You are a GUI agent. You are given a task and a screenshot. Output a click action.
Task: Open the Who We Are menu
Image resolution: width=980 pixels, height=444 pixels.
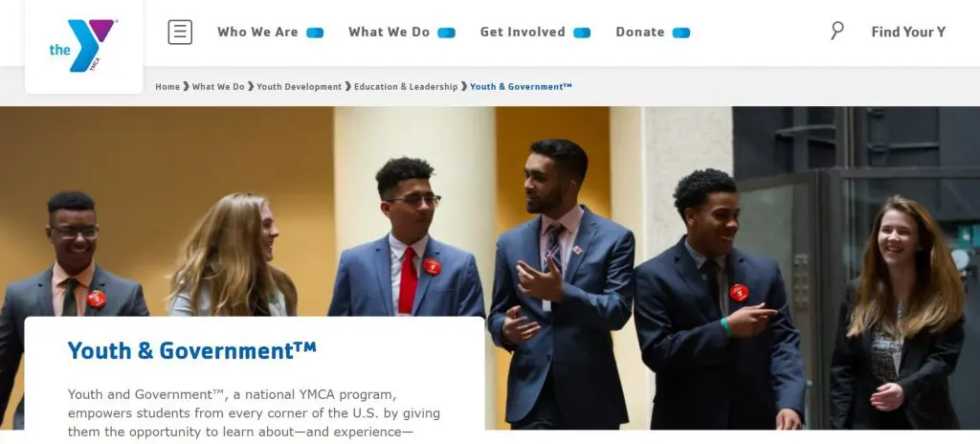(257, 32)
